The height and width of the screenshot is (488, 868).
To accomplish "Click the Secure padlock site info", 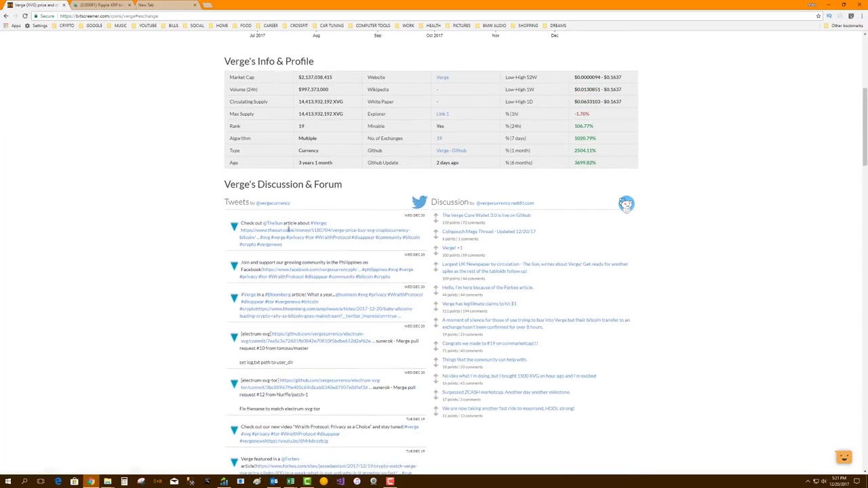I will coord(44,16).
